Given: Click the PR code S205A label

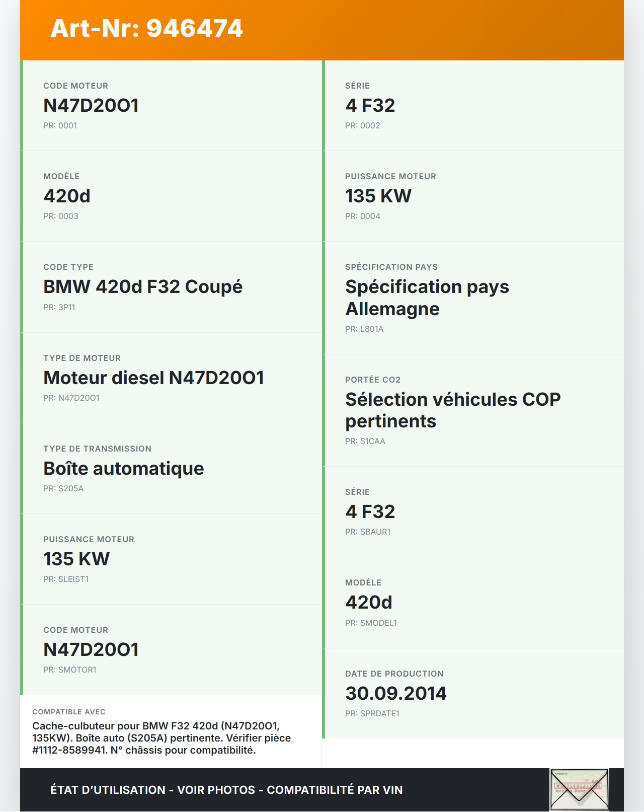Looking at the screenshot, I should point(63,488).
